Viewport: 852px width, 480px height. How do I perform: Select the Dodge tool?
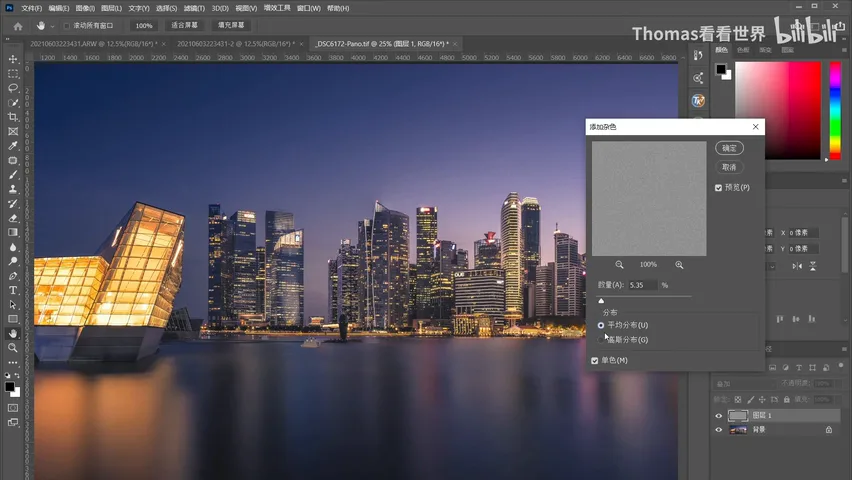click(x=13, y=261)
